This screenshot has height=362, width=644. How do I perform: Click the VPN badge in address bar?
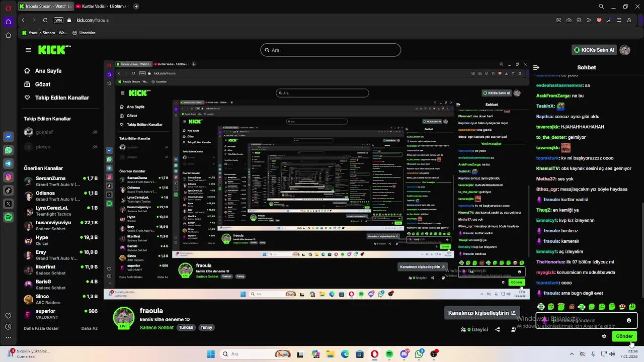point(59,20)
